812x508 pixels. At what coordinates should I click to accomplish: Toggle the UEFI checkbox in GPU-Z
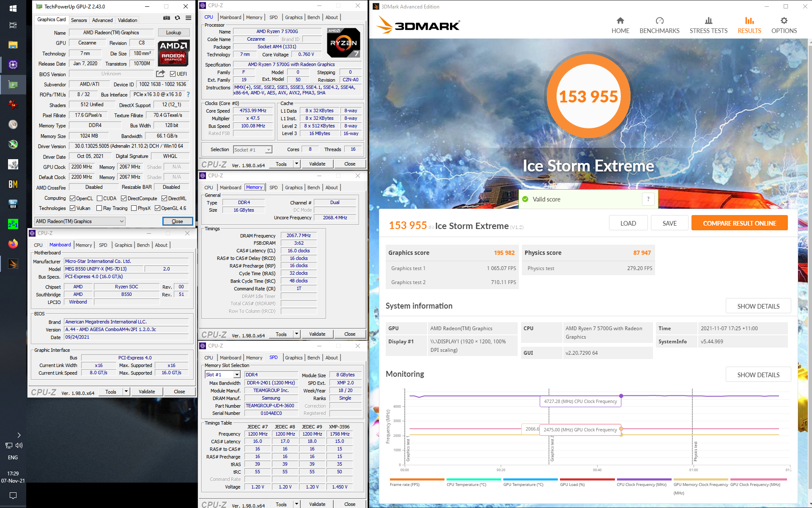[x=173, y=74]
